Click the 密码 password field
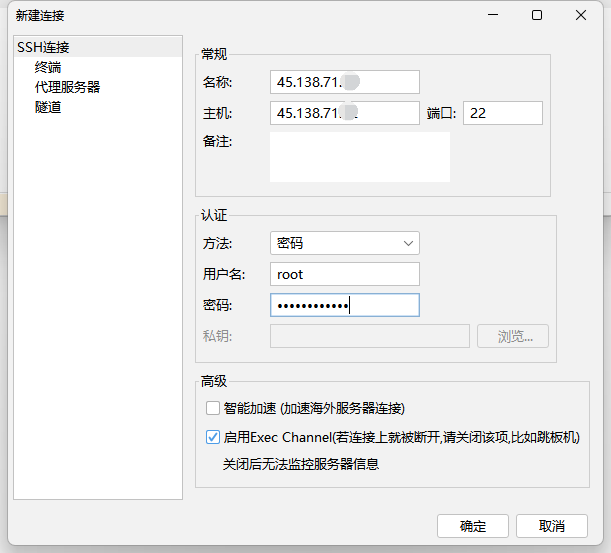The image size is (611, 553). (x=344, y=305)
